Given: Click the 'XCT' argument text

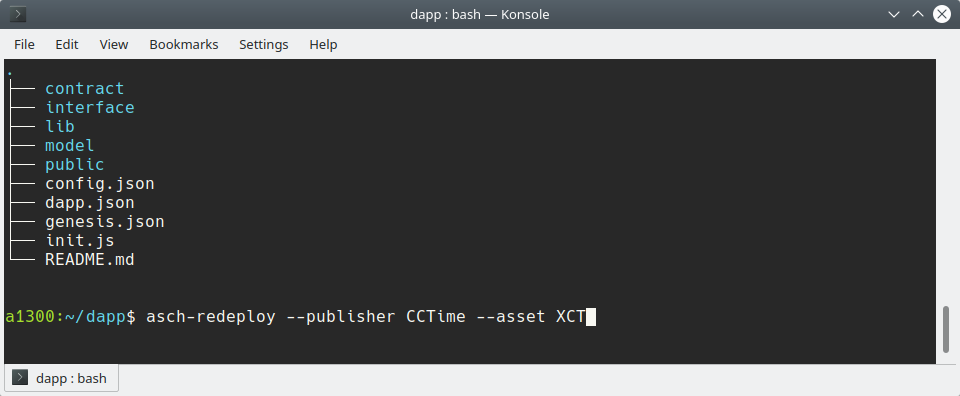Looking at the screenshot, I should point(571,317).
